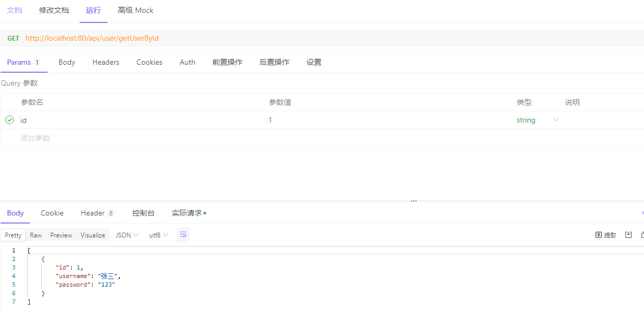Screen dimensions: 644x315
Task: Click the request URL getUserById
Action: coord(92,38)
